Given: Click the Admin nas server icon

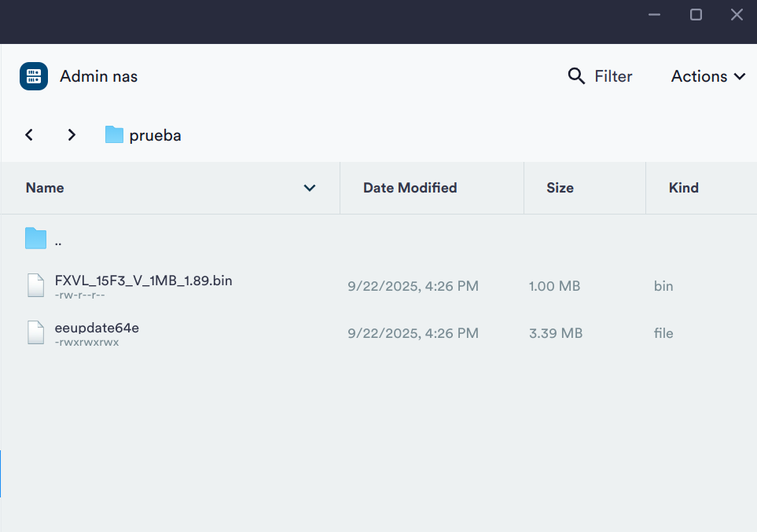Looking at the screenshot, I should coord(34,76).
